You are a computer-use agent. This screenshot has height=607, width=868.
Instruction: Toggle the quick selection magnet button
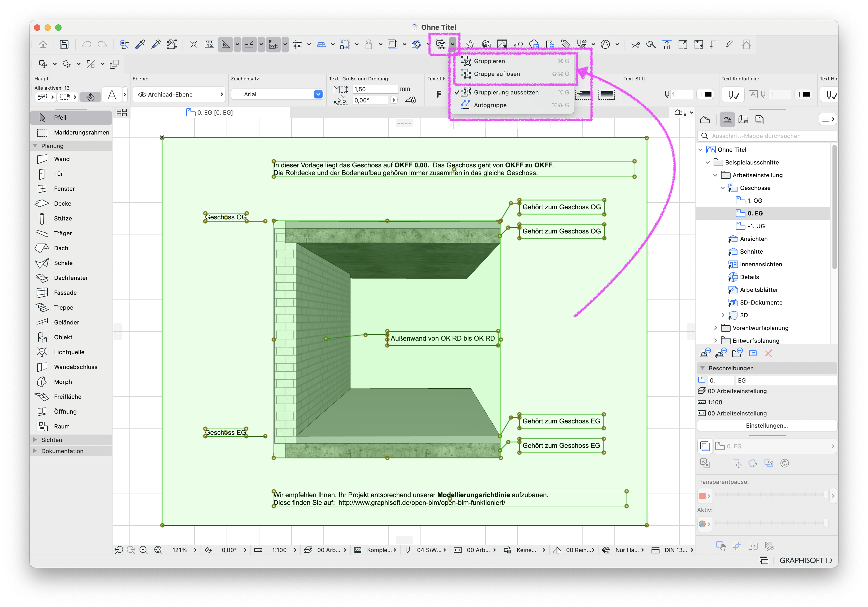[90, 97]
